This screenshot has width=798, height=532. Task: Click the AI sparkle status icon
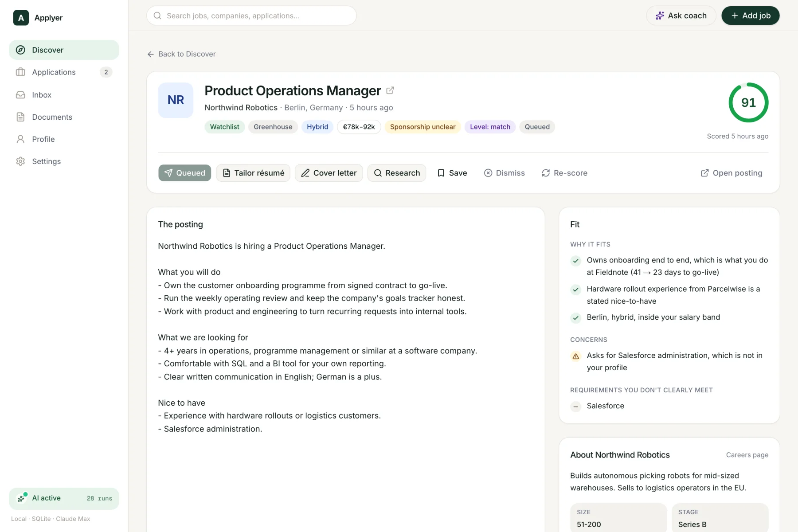coord(21,499)
